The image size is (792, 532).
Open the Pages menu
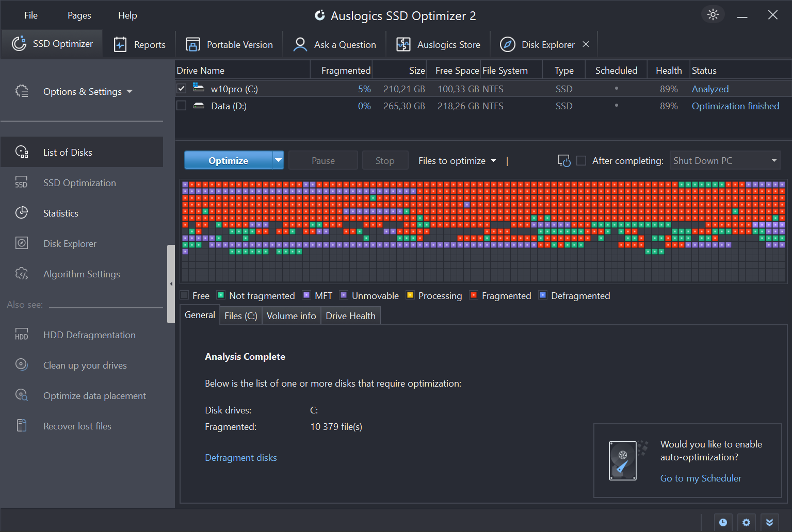79,15
